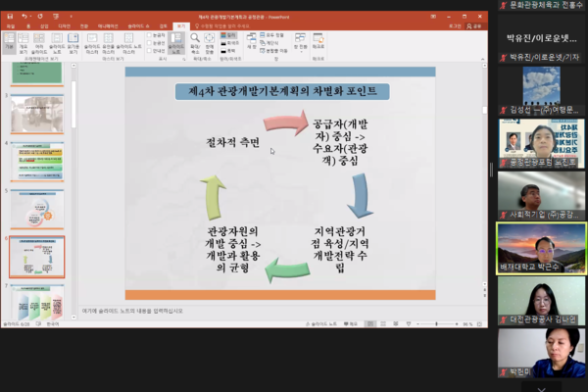Click New Window (새 창) button
Screen dimensions: 588x392
tap(252, 41)
